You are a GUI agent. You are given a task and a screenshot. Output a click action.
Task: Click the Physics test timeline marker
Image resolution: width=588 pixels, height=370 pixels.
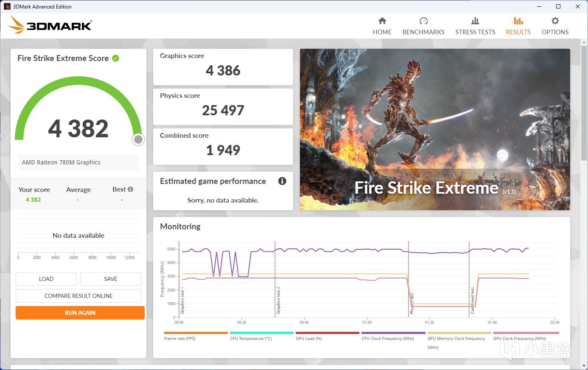click(412, 303)
